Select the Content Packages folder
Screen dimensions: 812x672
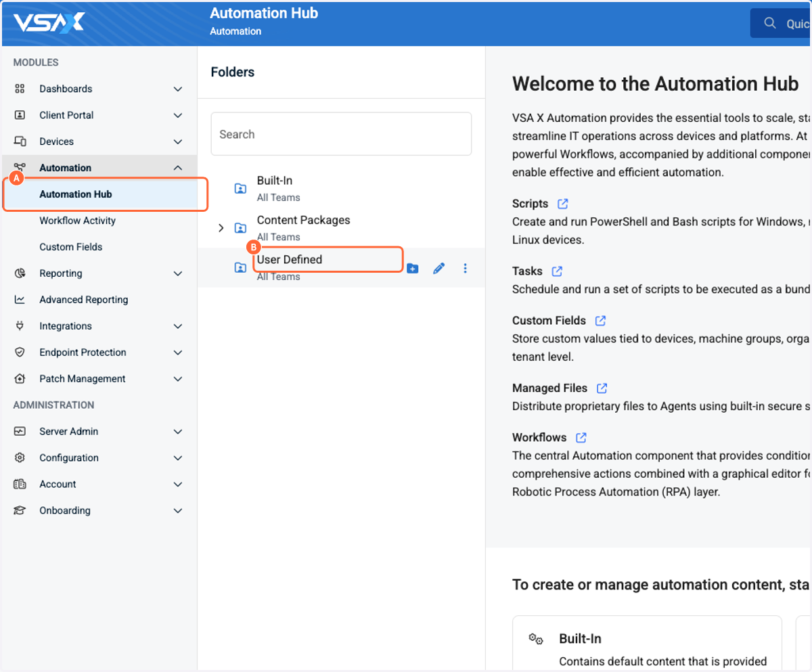point(341,228)
